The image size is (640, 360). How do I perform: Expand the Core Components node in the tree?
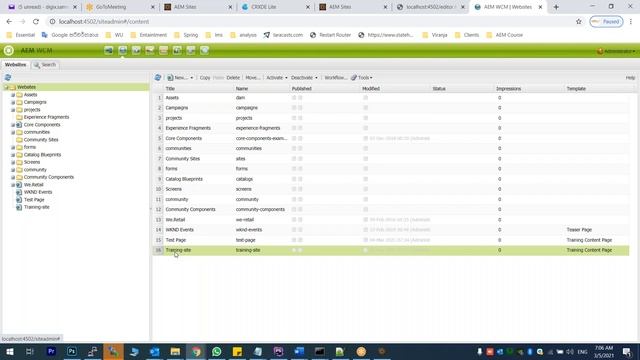pyautogui.click(x=13, y=125)
